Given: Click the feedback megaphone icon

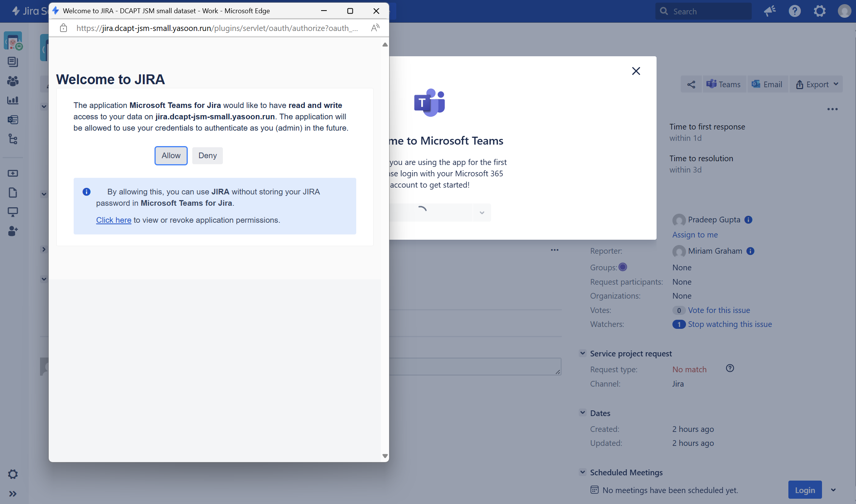Looking at the screenshot, I should click(x=769, y=11).
